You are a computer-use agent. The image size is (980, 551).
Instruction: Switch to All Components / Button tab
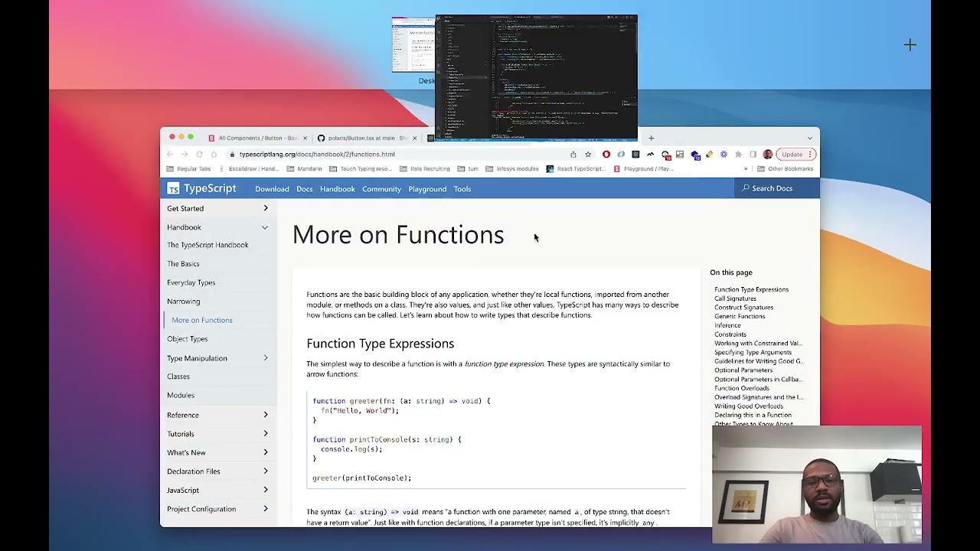pos(258,138)
